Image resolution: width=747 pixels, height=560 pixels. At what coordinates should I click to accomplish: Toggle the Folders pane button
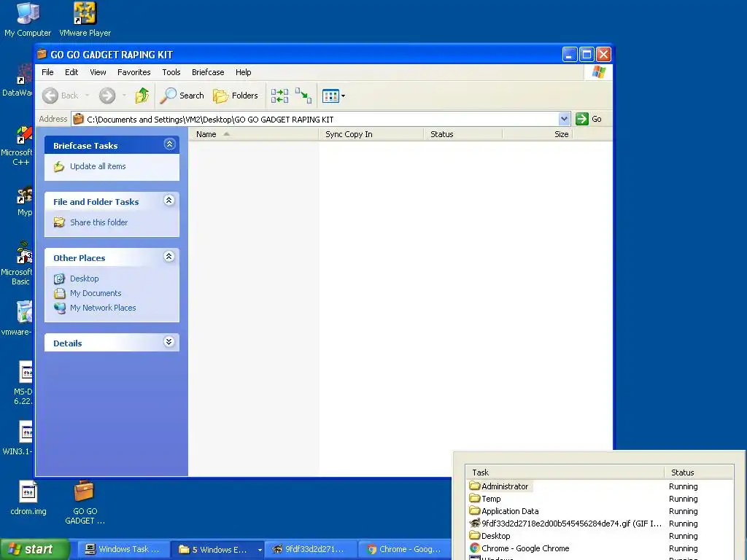(236, 96)
